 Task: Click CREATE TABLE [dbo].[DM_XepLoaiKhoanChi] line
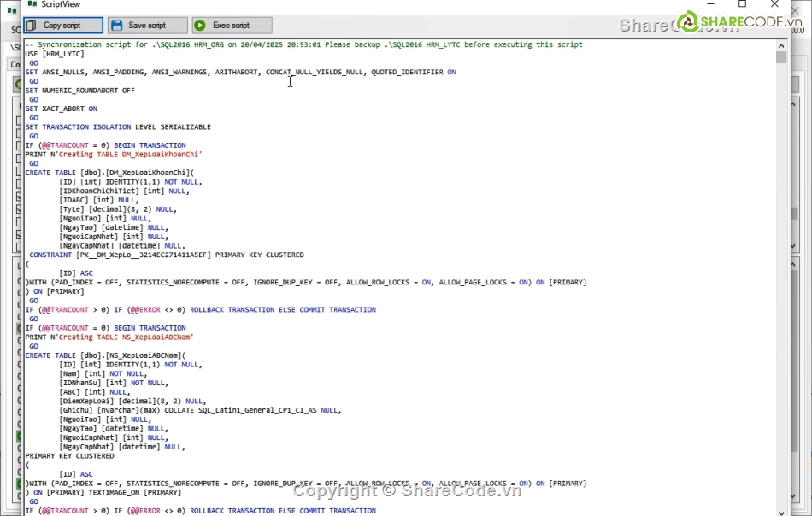pos(109,173)
